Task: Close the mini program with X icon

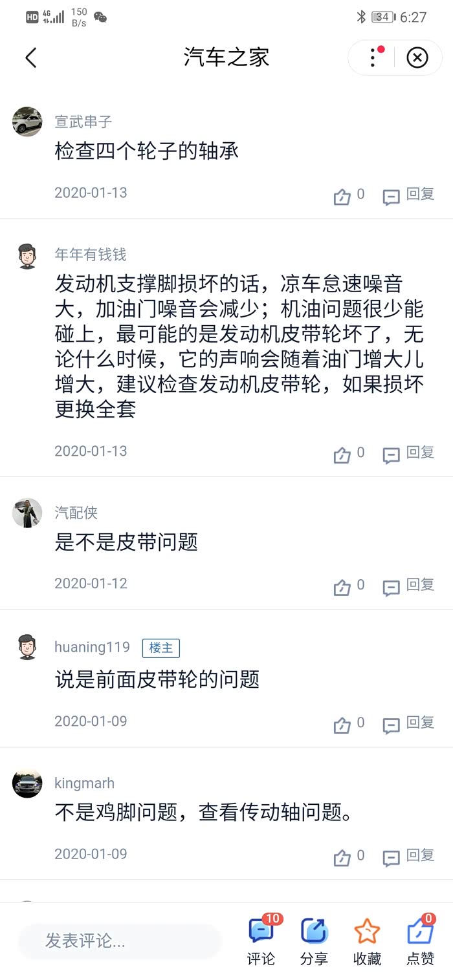Action: pyautogui.click(x=417, y=58)
